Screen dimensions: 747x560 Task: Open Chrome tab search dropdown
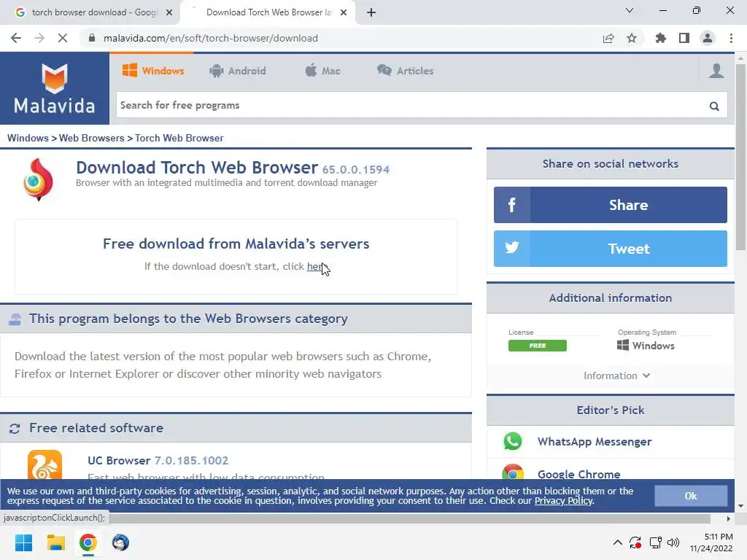pyautogui.click(x=630, y=10)
